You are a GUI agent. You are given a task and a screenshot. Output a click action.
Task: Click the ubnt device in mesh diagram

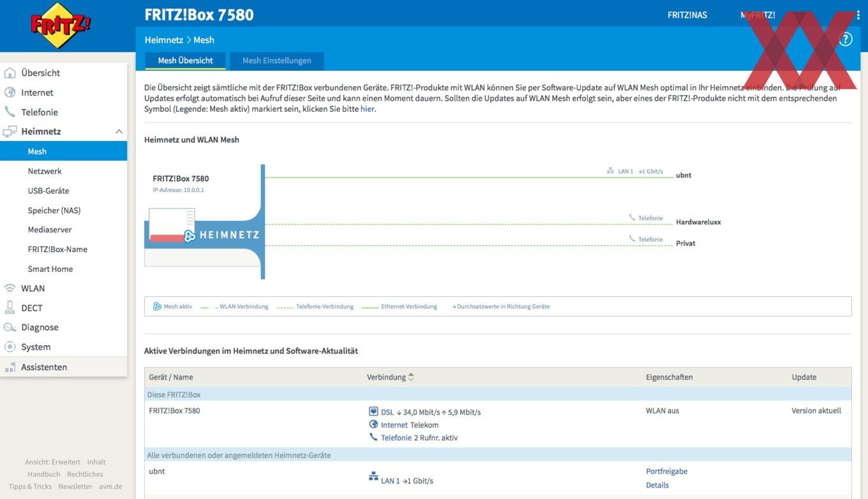[684, 175]
